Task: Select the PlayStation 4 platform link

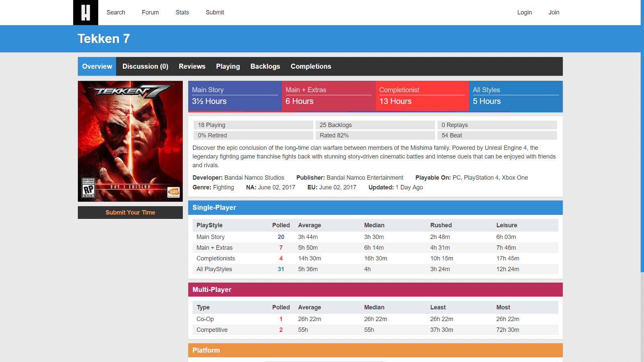Action: click(x=481, y=177)
